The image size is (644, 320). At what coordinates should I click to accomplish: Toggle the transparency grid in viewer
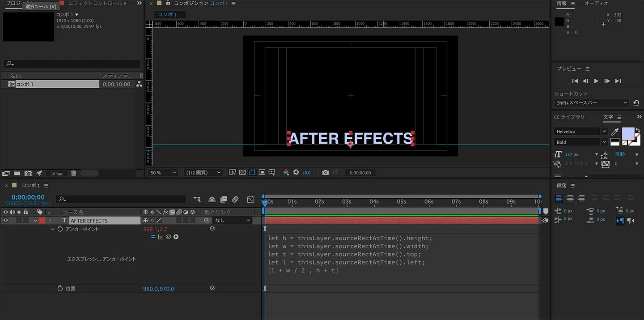tap(242, 172)
